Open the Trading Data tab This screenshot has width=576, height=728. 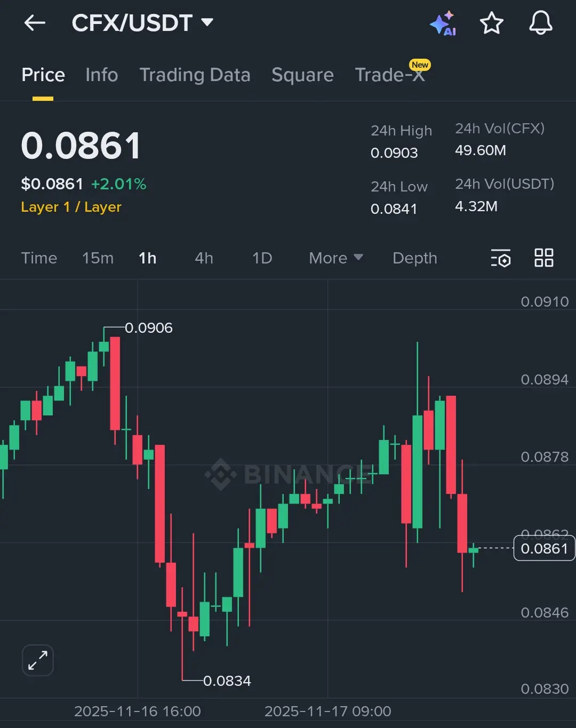coord(195,75)
